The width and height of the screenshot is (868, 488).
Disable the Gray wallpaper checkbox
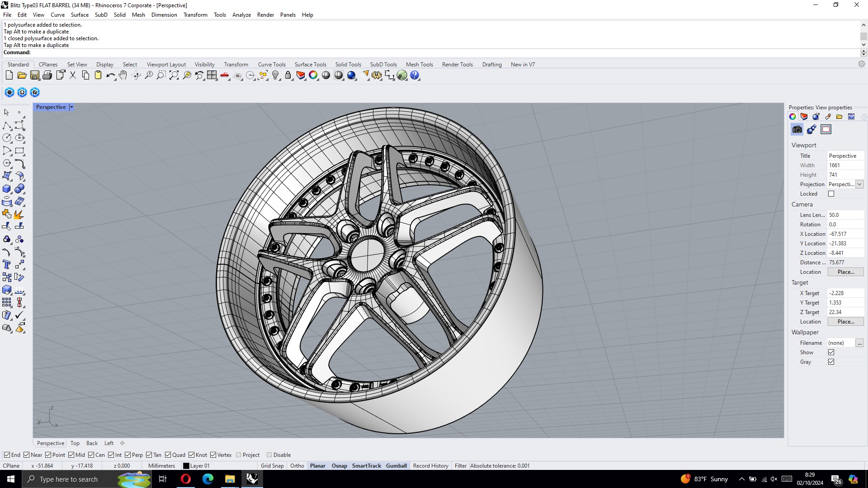point(831,362)
